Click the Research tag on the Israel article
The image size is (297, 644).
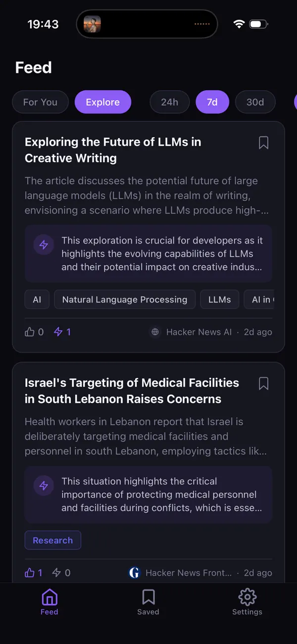click(x=52, y=540)
